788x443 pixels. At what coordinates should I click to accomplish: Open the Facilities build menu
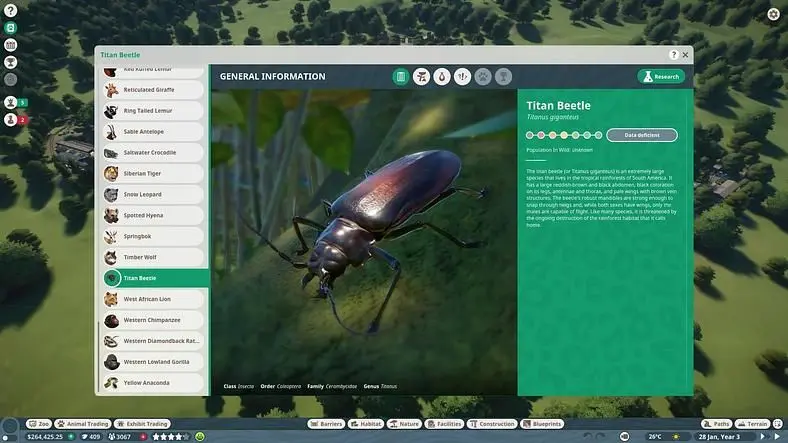tap(444, 424)
